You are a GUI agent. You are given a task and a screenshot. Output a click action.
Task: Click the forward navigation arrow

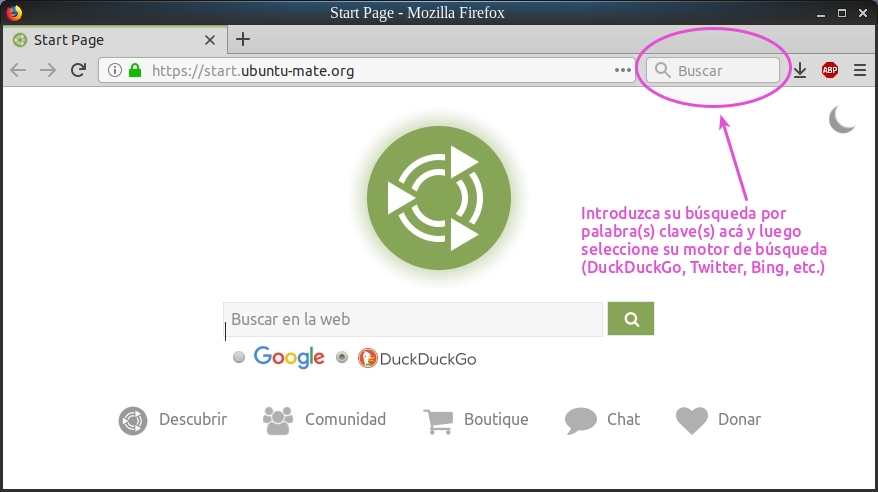click(x=47, y=70)
